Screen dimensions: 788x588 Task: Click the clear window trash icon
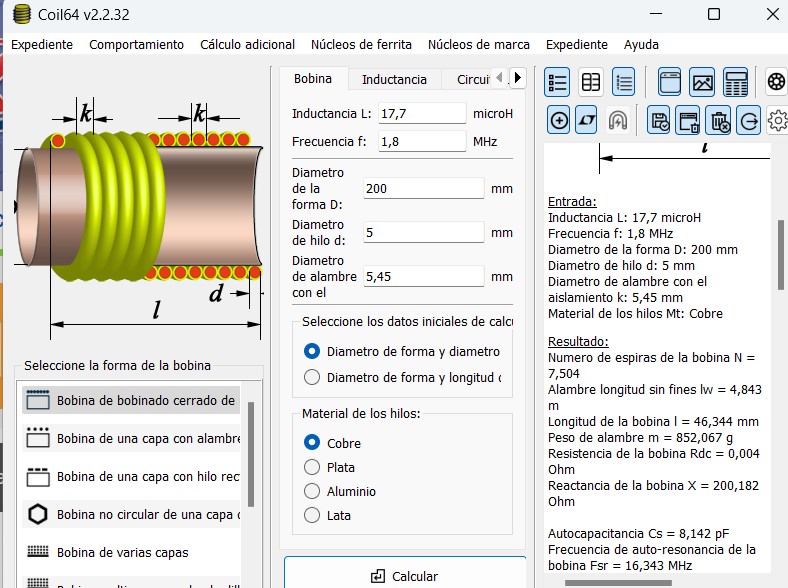tap(689, 122)
